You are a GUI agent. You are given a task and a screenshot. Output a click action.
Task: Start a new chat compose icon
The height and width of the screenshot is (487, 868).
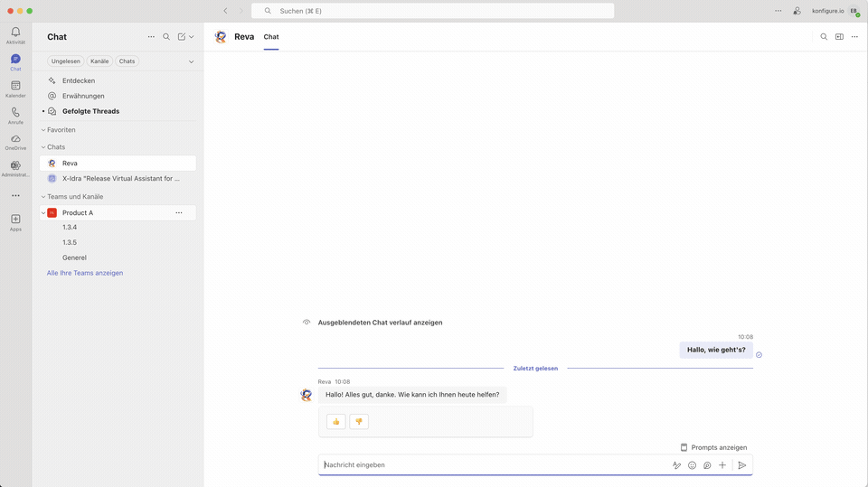tap(182, 36)
